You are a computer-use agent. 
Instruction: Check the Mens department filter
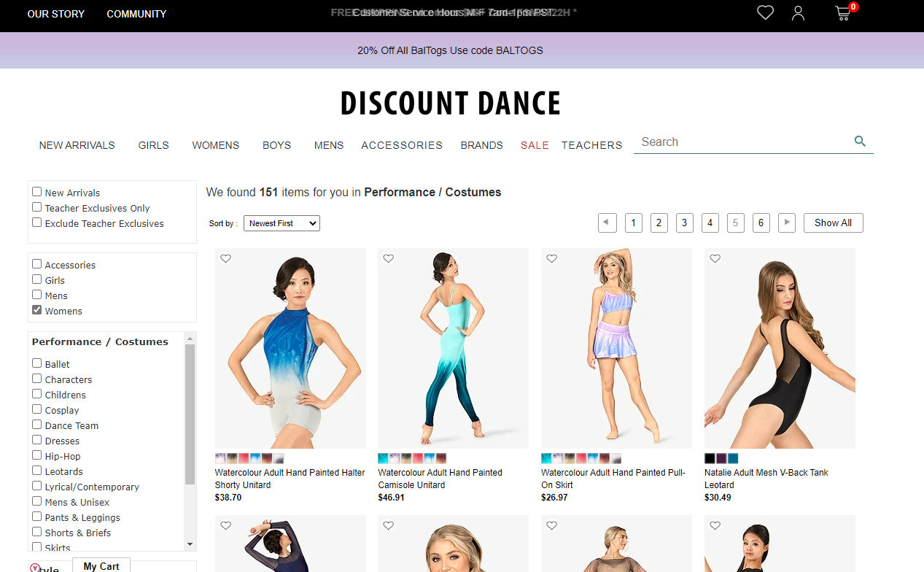[36, 295]
